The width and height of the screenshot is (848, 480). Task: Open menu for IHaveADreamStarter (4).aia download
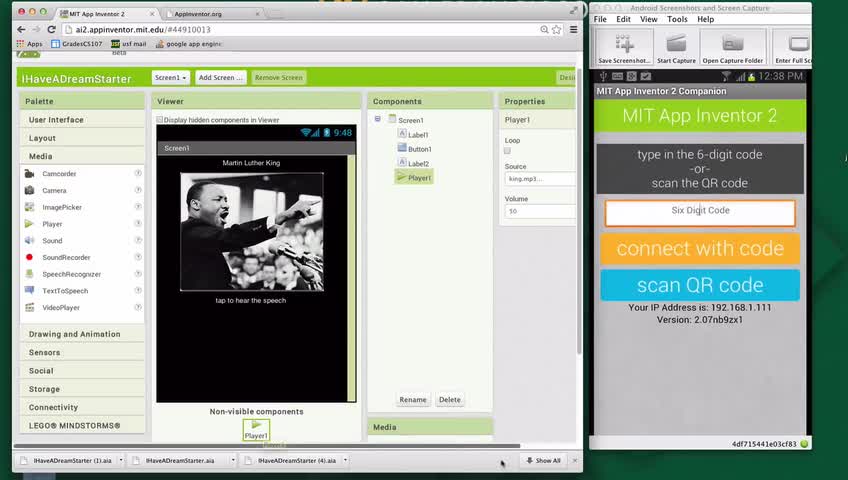[345, 461]
